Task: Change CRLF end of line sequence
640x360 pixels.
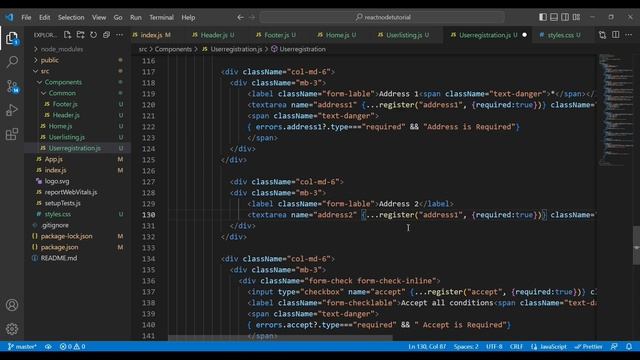Action: pyautogui.click(x=516, y=347)
